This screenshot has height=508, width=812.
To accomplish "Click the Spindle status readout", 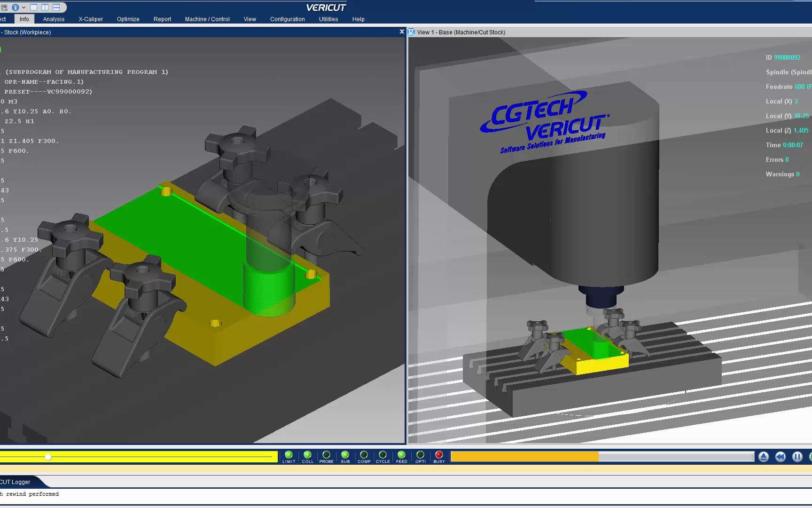I will pyautogui.click(x=789, y=72).
